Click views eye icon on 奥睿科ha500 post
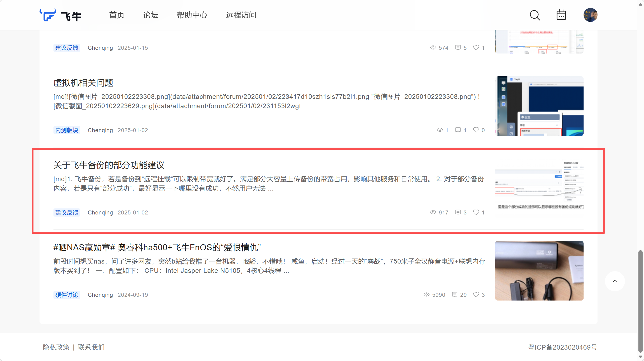The width and height of the screenshot is (644, 361). pos(426,294)
